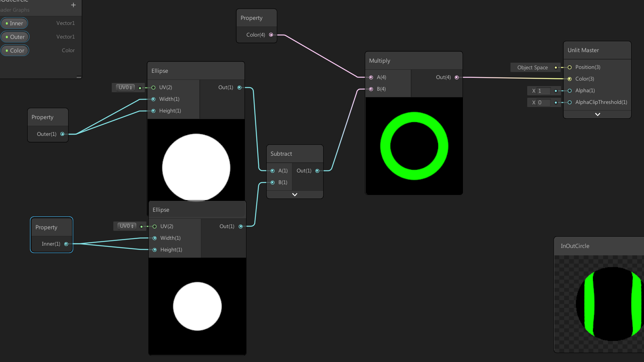This screenshot has width=644, height=362.
Task: Click the + to add a new blackboard property
Action: (x=73, y=5)
